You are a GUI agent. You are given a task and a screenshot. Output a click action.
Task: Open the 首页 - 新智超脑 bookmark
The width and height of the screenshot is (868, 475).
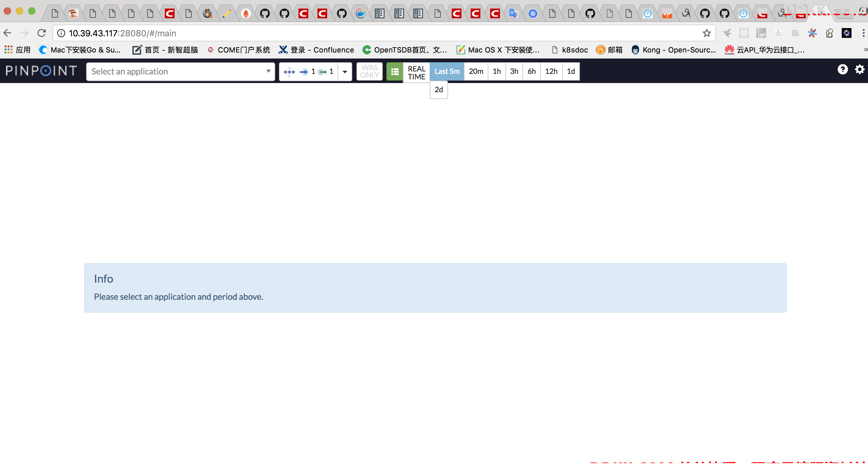[165, 50]
